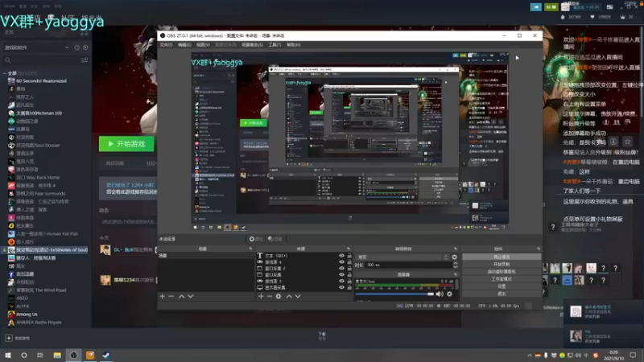Image resolution: width=644 pixels, height=362 pixels.
Task: Open the orange app on the taskbar
Action: tap(90, 356)
